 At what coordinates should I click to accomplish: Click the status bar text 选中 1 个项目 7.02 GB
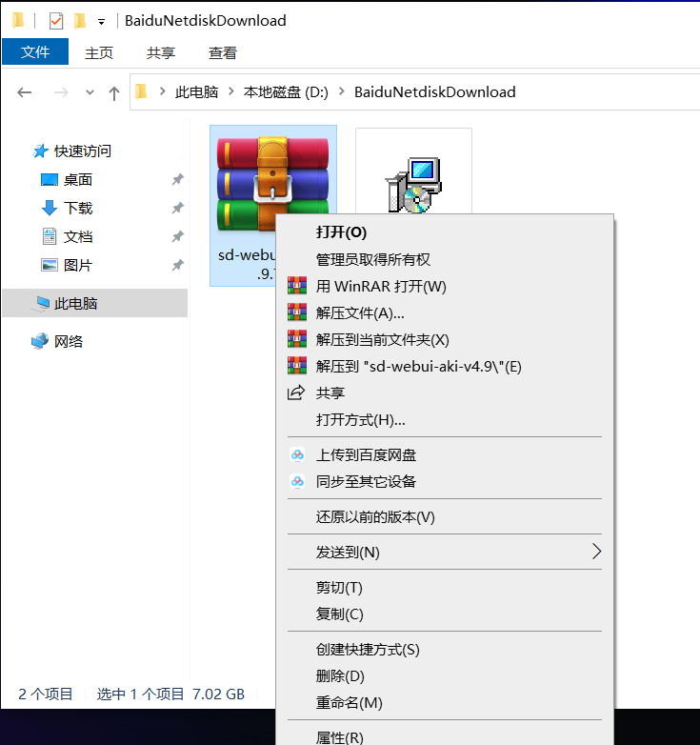click(x=170, y=695)
